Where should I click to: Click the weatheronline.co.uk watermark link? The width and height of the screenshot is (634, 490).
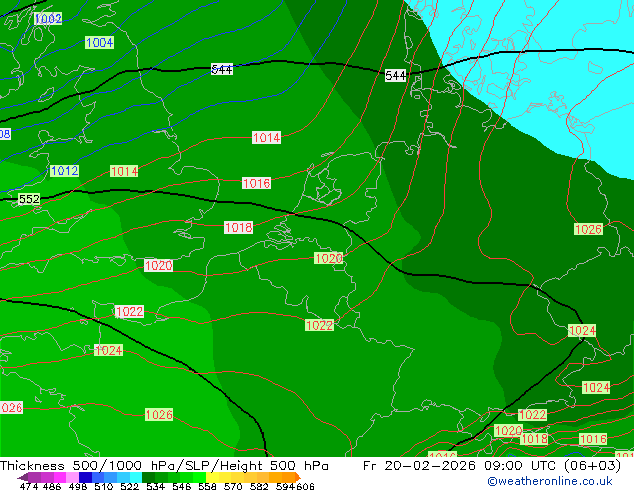point(549,481)
